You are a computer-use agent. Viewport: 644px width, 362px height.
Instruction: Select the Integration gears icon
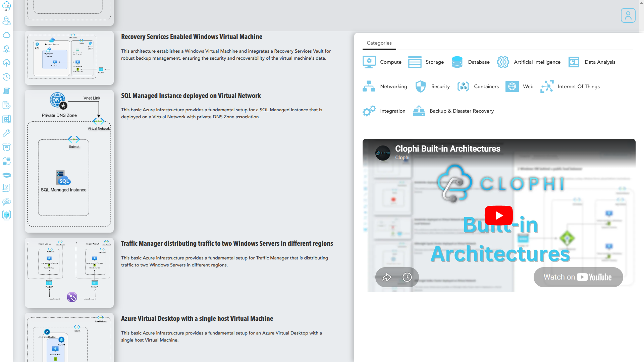coord(369,111)
